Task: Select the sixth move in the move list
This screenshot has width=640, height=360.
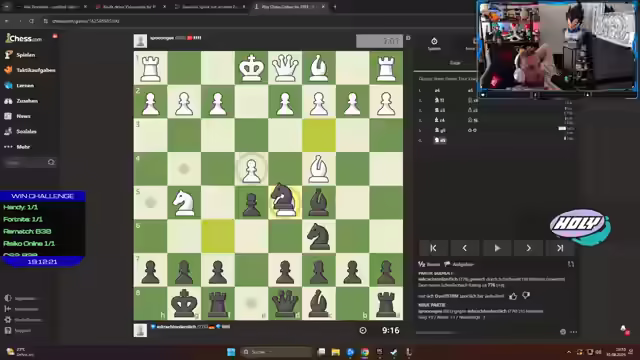Action: click(440, 140)
